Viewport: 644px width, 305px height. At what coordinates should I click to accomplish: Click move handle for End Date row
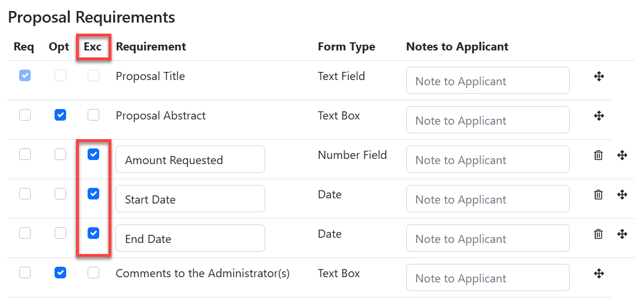(x=622, y=234)
